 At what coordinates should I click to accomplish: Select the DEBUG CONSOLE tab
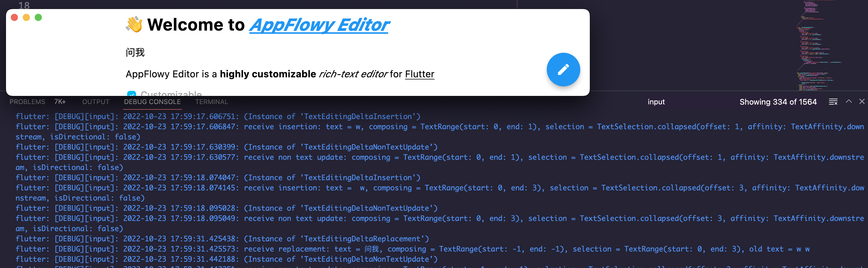point(152,102)
